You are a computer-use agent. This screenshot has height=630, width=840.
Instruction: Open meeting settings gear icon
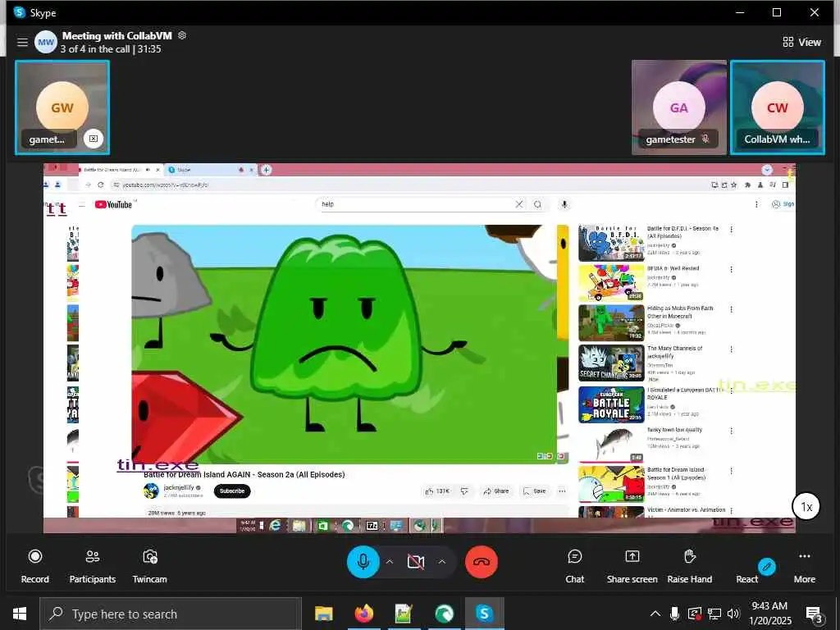coord(182,35)
